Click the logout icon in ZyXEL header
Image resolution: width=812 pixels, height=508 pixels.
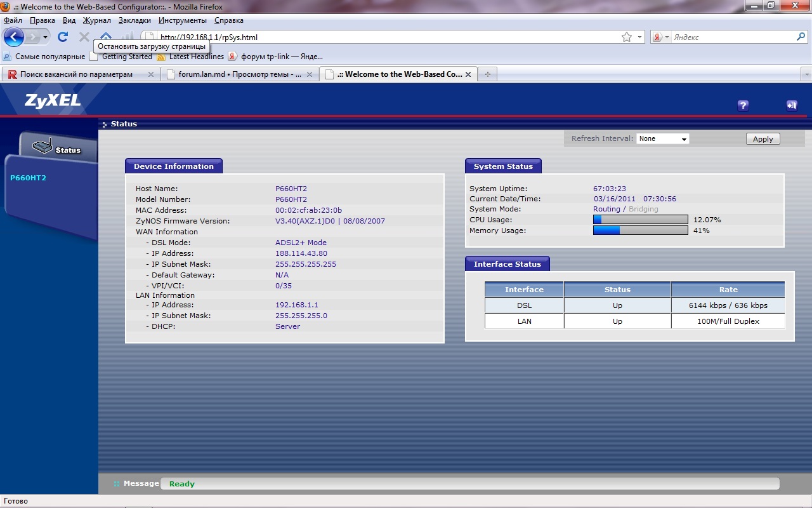click(x=791, y=106)
